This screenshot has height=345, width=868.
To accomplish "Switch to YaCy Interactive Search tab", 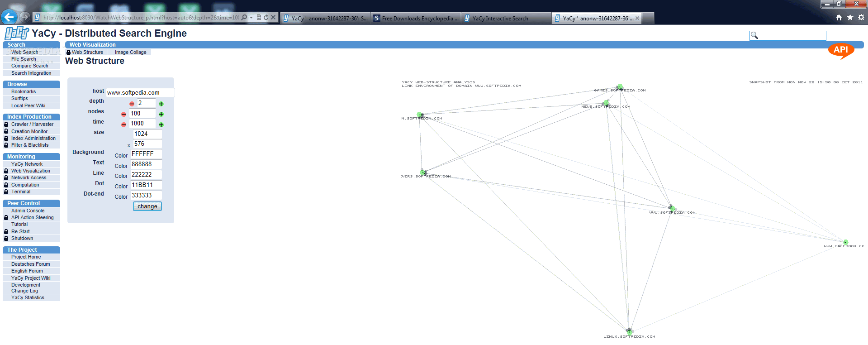I will coord(506,18).
